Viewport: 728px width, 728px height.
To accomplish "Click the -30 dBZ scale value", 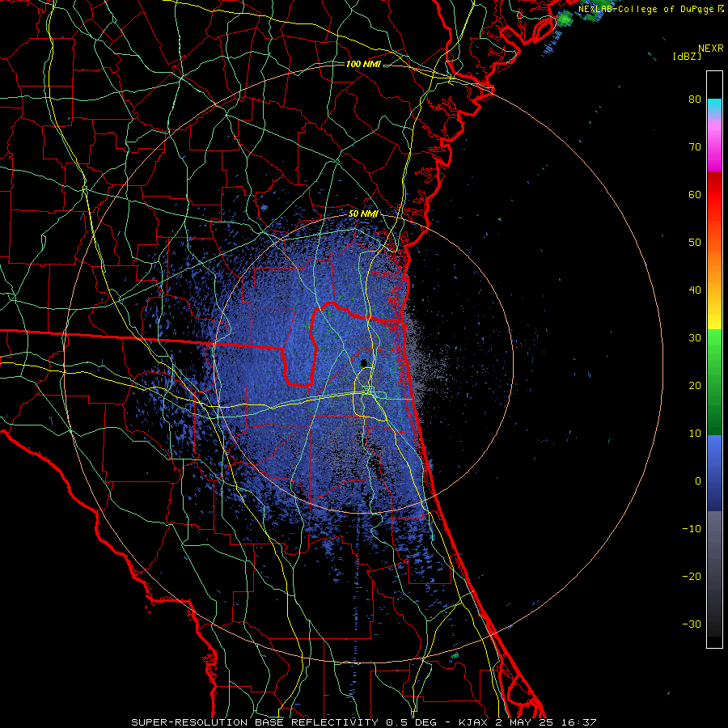I will (x=692, y=624).
